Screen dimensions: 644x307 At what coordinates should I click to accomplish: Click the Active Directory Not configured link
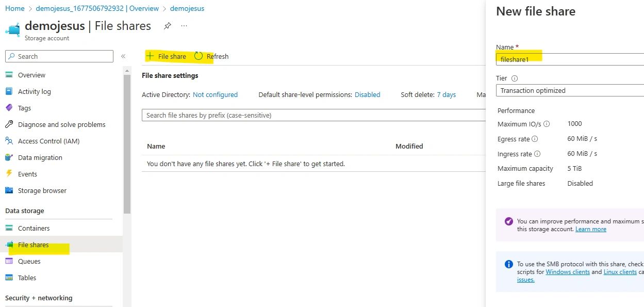tap(215, 94)
